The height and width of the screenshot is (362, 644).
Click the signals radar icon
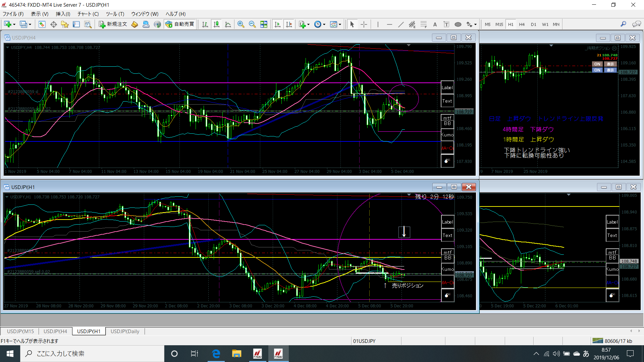(x=157, y=24)
